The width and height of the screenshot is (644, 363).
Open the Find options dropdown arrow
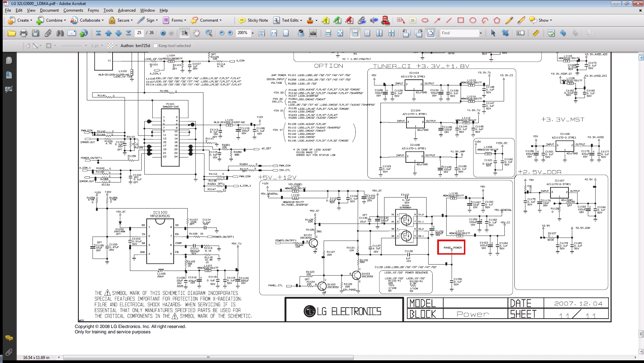coord(481,33)
